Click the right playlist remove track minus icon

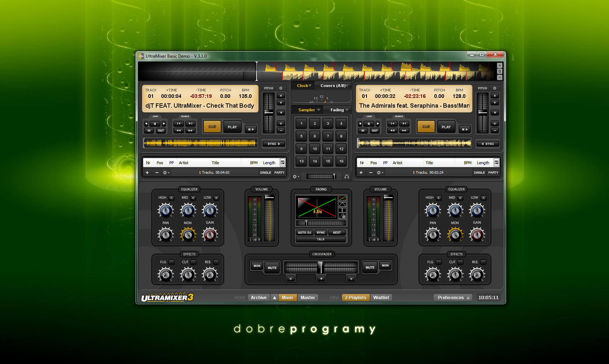(x=370, y=173)
